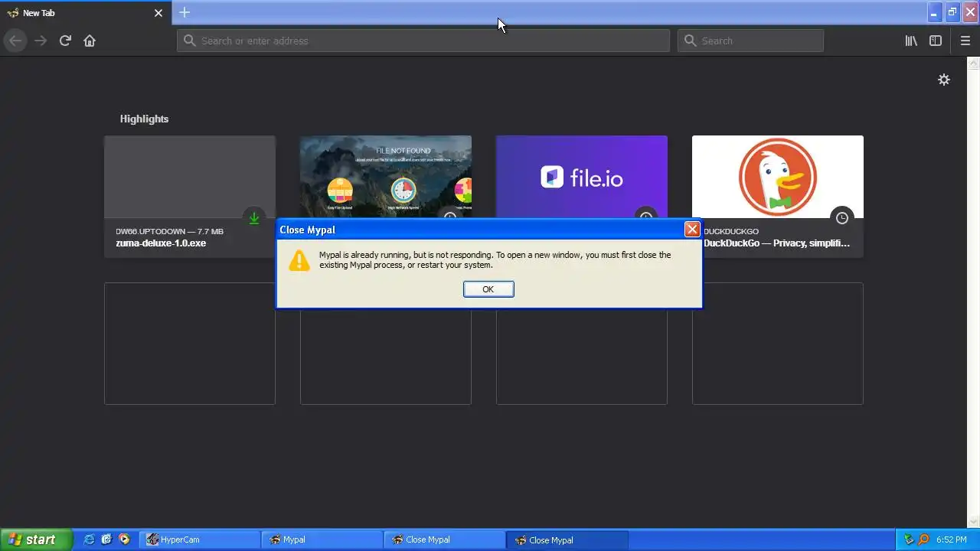Viewport: 980px width, 551px height.
Task: Close the New Tab tab
Action: [x=158, y=13]
